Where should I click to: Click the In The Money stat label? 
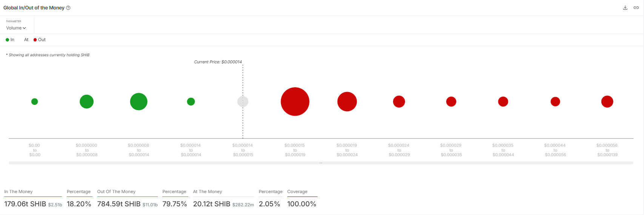[x=18, y=192]
